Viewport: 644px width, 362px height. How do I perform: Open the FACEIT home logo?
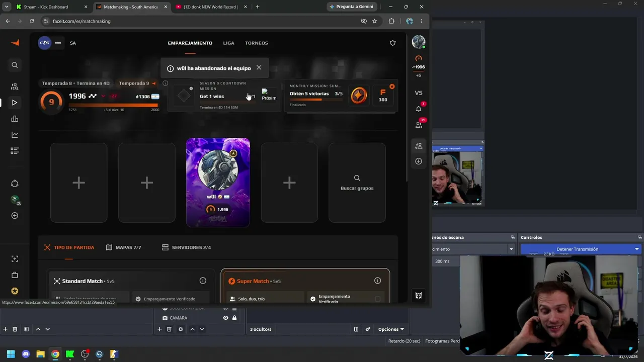[x=15, y=43]
